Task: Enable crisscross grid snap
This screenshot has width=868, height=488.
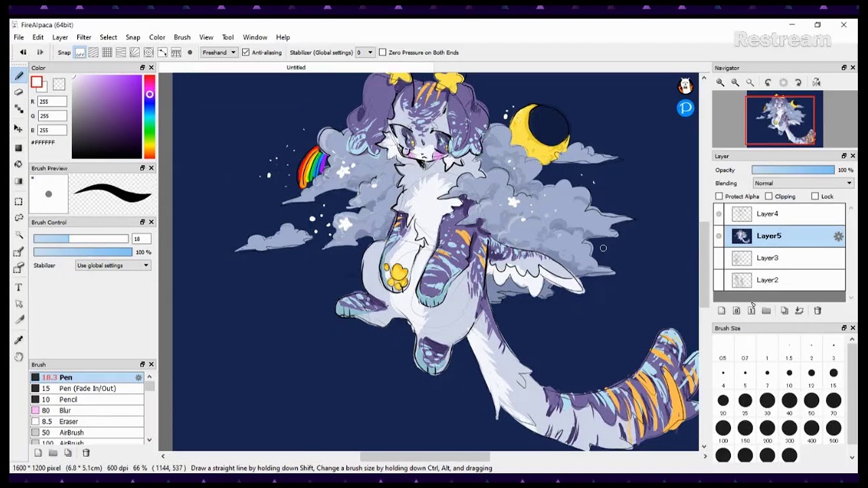Action: point(107,52)
